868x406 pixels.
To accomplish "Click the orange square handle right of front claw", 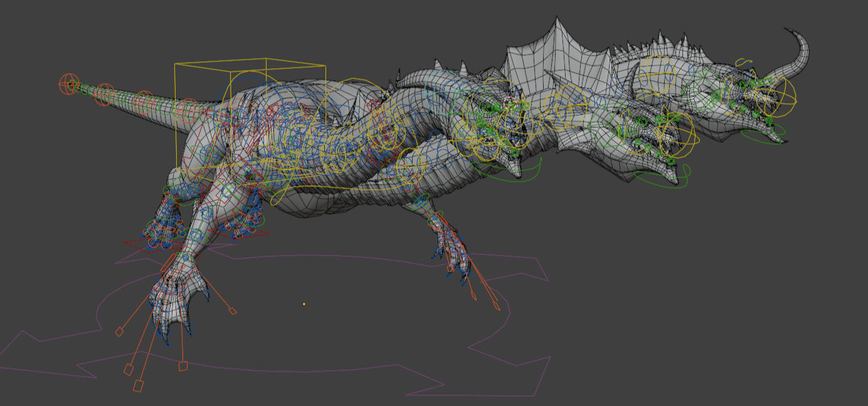I will (x=233, y=311).
